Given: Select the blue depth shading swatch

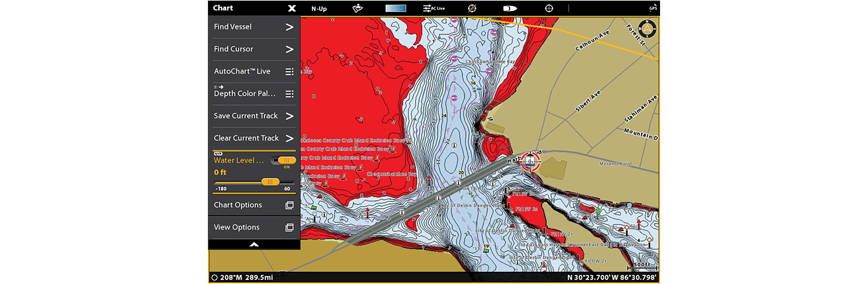Looking at the screenshot, I should pos(396,8).
